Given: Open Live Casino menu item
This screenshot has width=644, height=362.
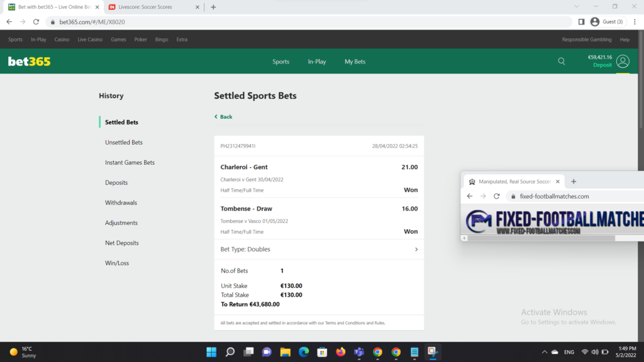Looking at the screenshot, I should (x=90, y=40).
